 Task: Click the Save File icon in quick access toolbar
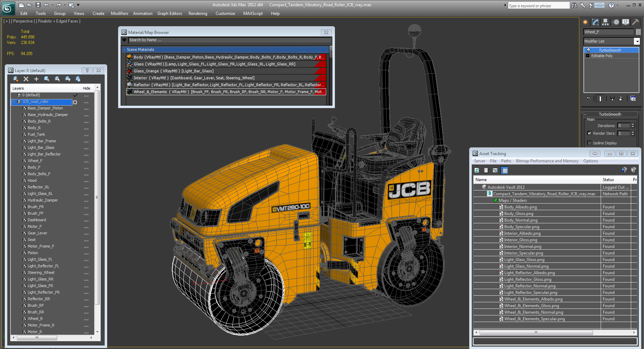(38, 5)
